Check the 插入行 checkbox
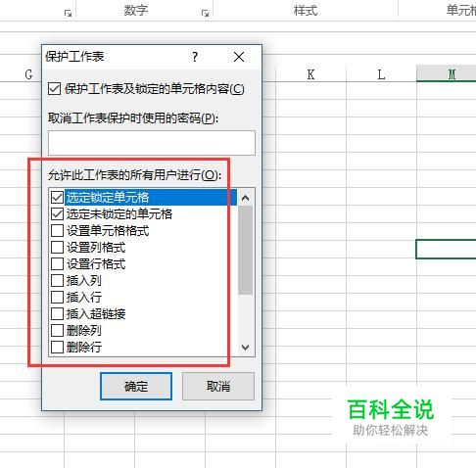 tap(57, 298)
